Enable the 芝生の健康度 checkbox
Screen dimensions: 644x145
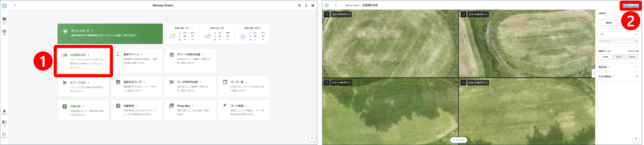pos(637,77)
